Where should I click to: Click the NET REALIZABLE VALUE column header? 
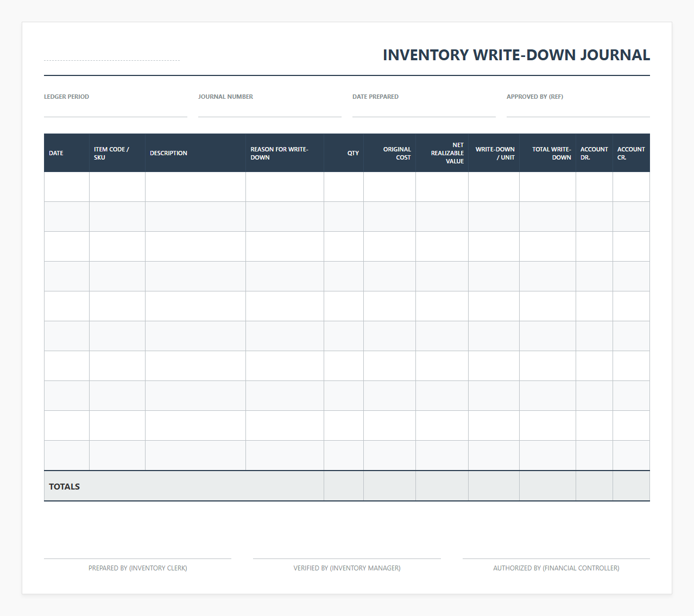[442, 153]
